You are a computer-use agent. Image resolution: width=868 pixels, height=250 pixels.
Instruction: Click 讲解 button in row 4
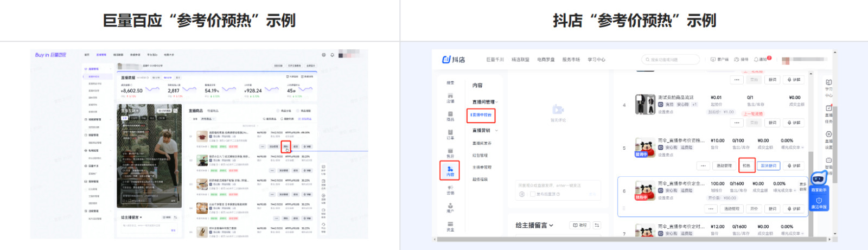click(794, 123)
